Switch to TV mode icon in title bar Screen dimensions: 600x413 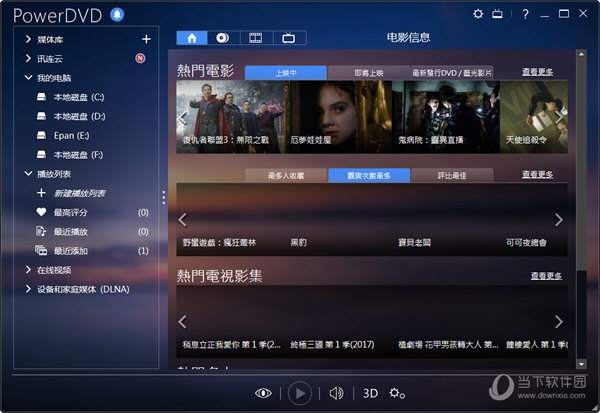pyautogui.click(x=497, y=14)
